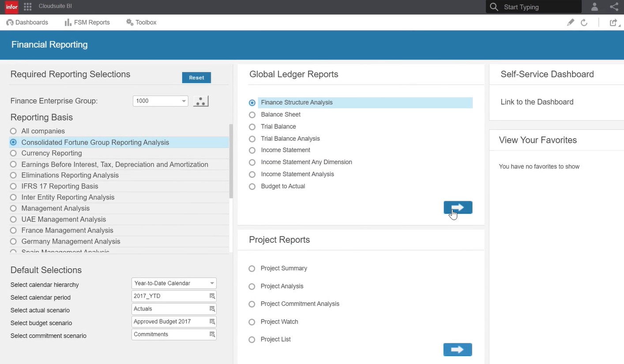Select Trial Balance report

point(273,127)
